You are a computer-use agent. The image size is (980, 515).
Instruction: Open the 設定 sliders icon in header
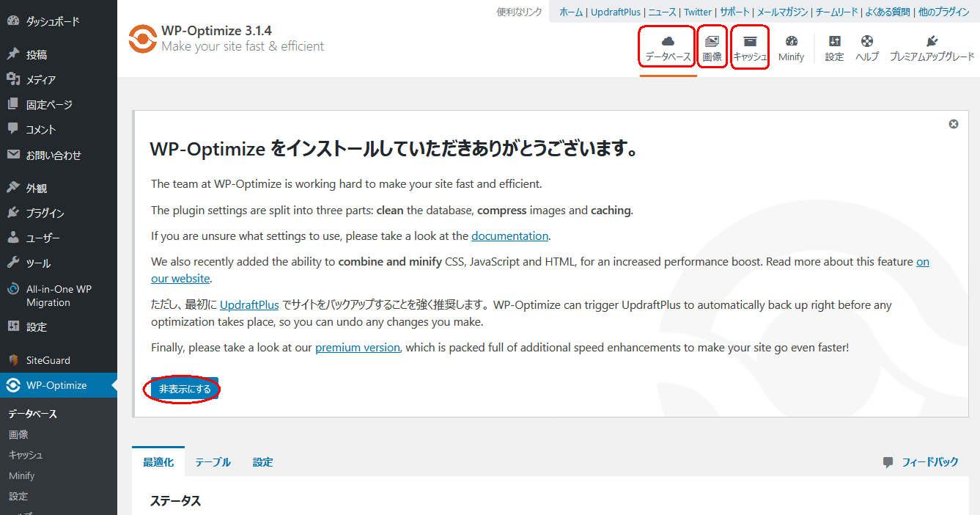pyautogui.click(x=834, y=42)
